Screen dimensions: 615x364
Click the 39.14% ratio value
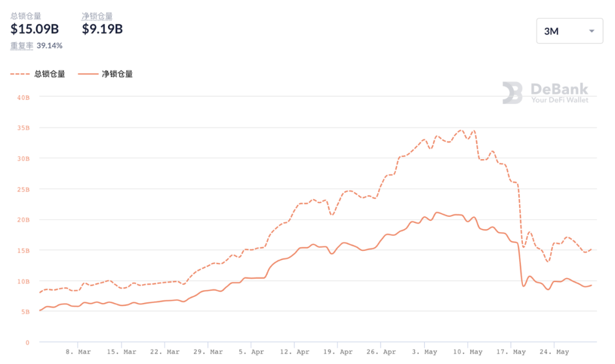pos(50,45)
